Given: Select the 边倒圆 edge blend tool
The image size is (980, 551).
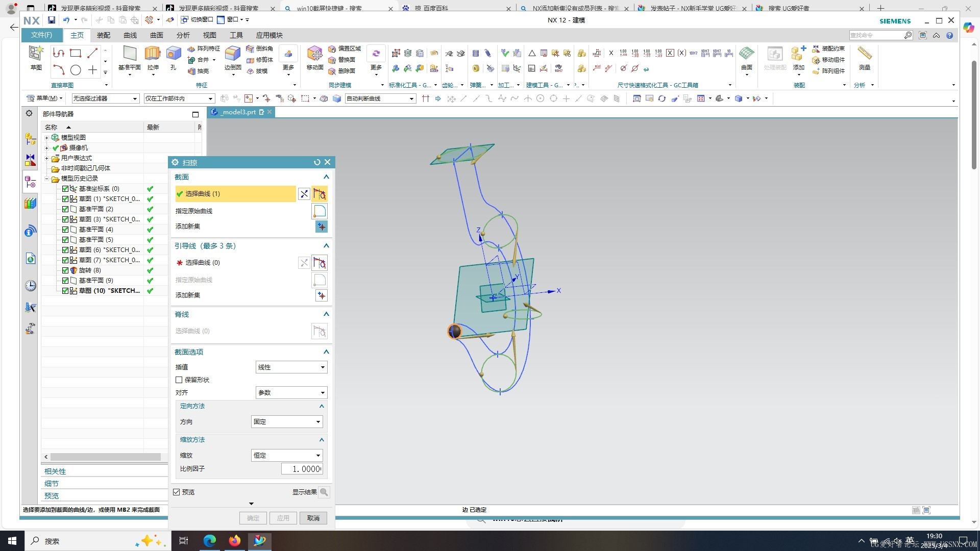Looking at the screenshot, I should [x=233, y=57].
